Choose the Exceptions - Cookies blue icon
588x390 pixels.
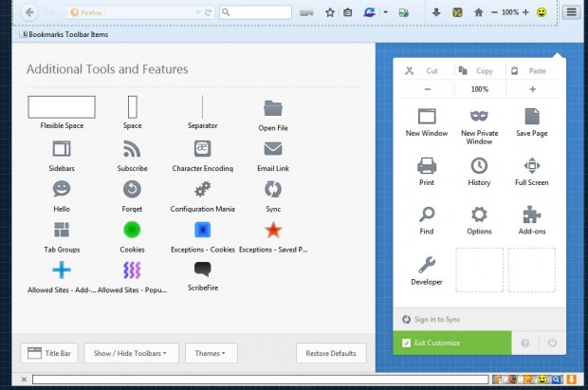pos(203,230)
